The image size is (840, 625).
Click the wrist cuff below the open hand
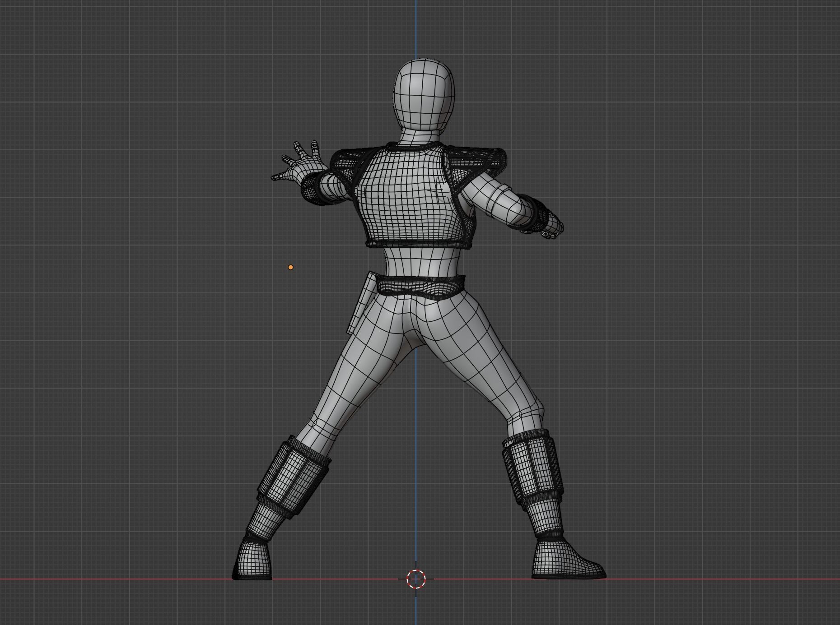click(x=315, y=188)
